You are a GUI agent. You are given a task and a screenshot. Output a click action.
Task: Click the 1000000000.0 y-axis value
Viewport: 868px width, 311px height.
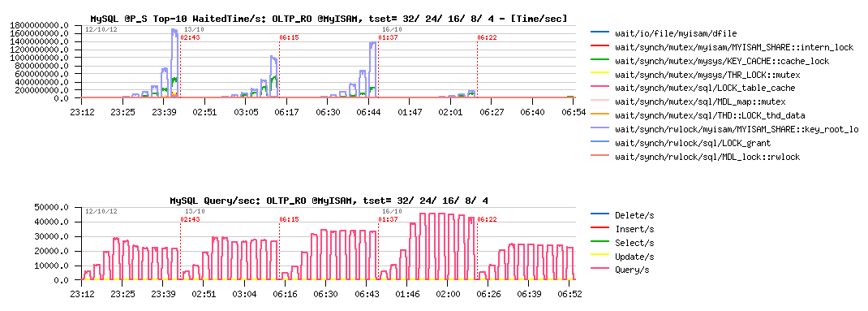point(39,58)
